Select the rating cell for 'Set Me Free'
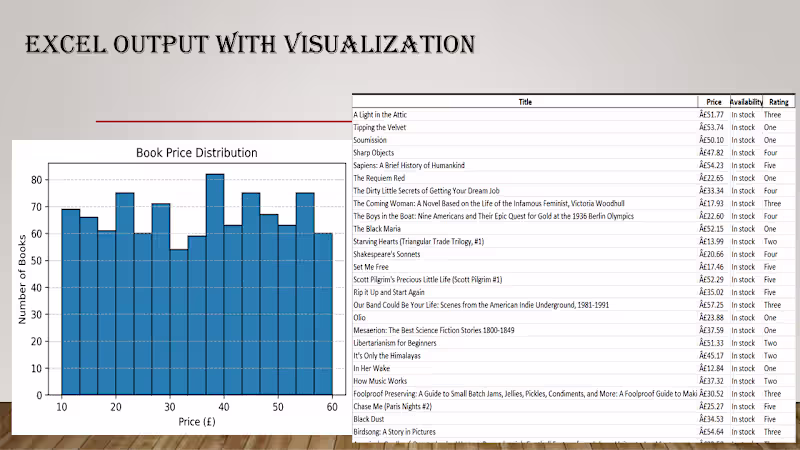This screenshot has width=800, height=450. click(779, 267)
